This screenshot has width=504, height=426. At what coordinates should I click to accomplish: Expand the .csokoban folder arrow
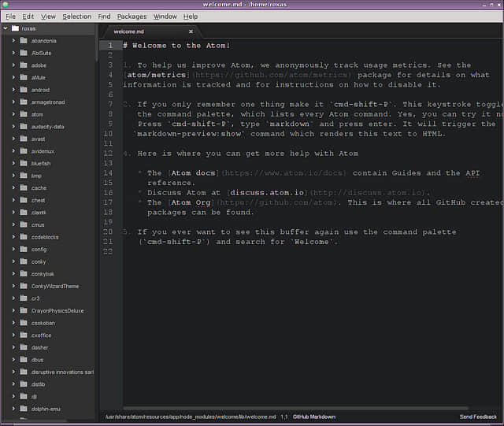pyautogui.click(x=13, y=323)
